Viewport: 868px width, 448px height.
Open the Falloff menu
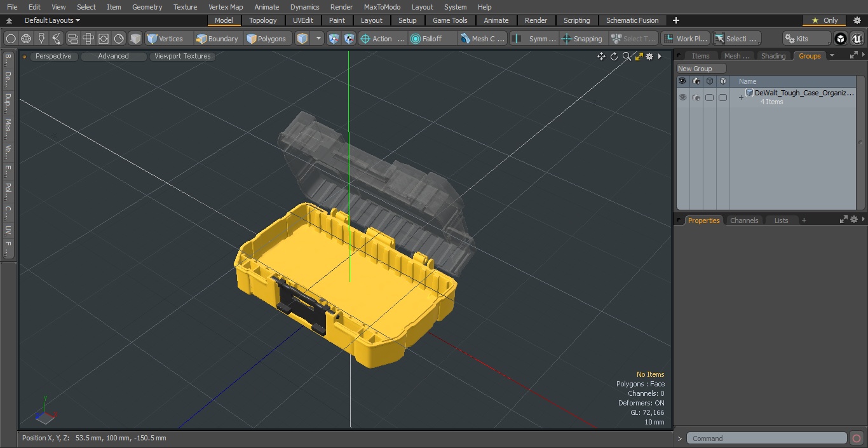432,39
